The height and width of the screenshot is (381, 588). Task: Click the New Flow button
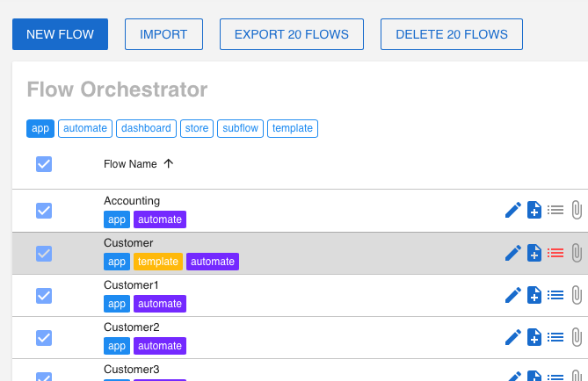[60, 34]
